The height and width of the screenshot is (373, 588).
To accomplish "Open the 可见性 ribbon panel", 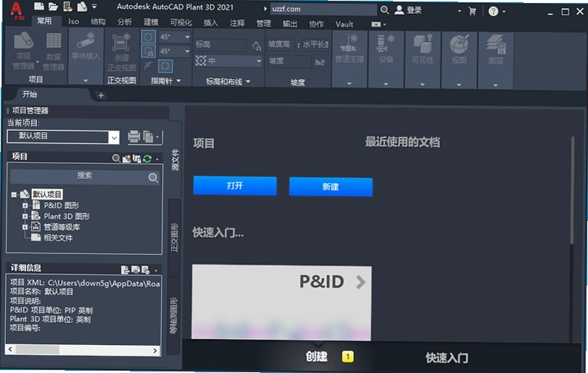I will click(x=423, y=60).
